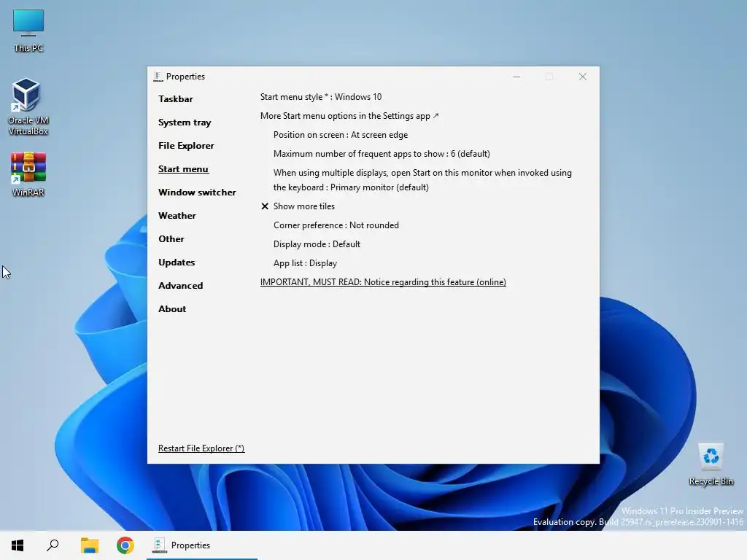Open the IMPORTANT, MUST READ notice link
747x560 pixels.
(x=383, y=282)
